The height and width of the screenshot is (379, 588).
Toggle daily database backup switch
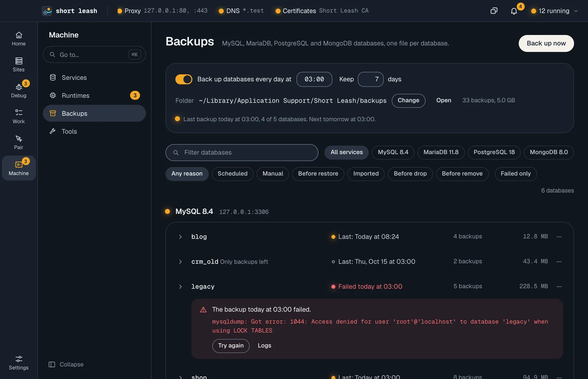coord(184,79)
